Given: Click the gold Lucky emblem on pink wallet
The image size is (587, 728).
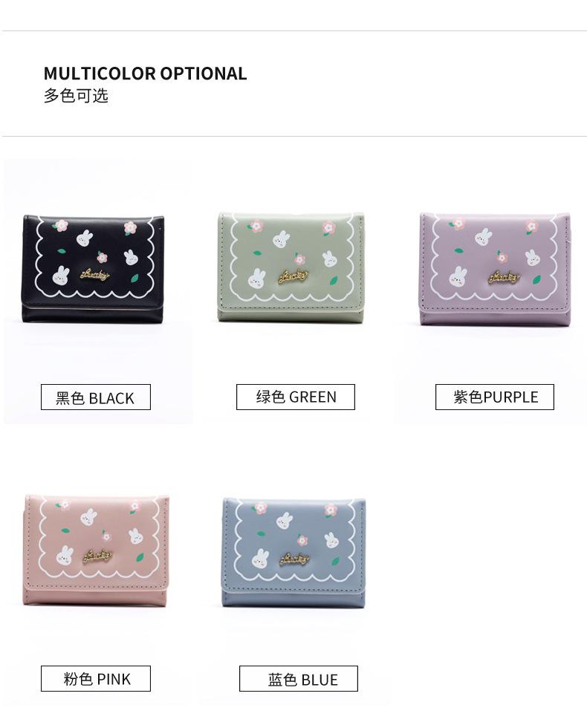Looking at the screenshot, I should 98,556.
